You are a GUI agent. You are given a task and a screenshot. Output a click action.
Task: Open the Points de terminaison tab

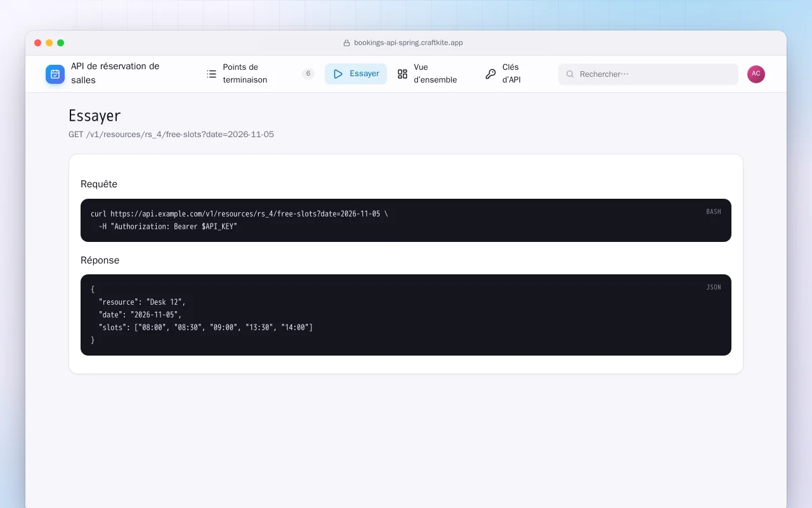[x=260, y=74]
